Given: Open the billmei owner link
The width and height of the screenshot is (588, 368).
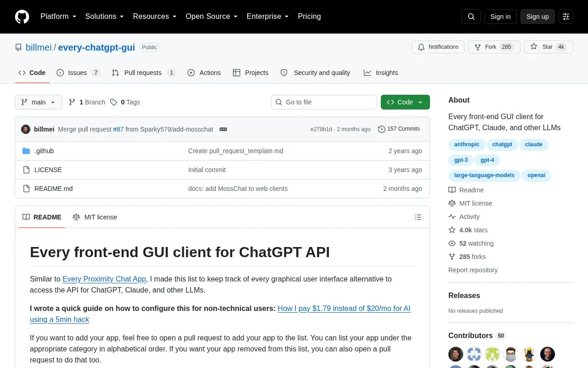Looking at the screenshot, I should [39, 47].
